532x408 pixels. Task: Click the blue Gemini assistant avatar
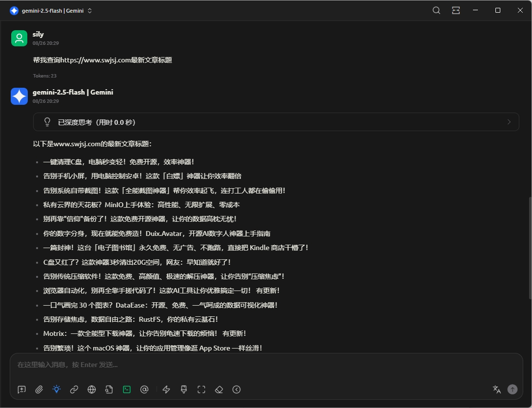(x=20, y=97)
